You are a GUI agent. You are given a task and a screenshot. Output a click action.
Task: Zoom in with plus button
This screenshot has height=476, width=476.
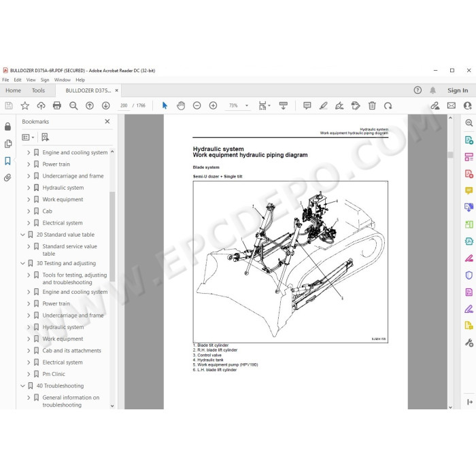click(x=213, y=105)
